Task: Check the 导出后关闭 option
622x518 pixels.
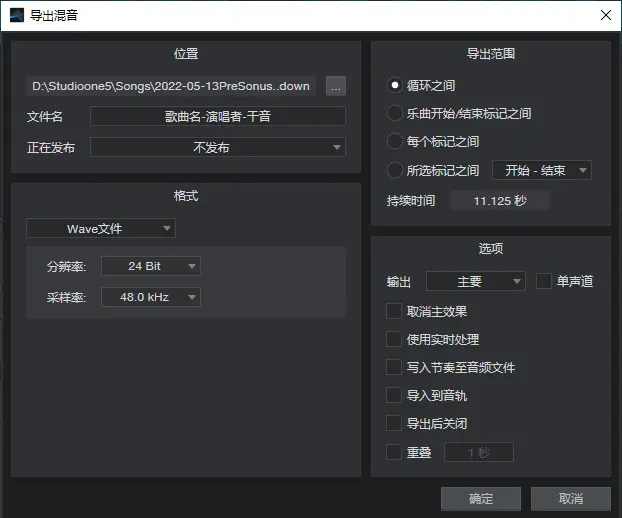Action: coord(394,423)
